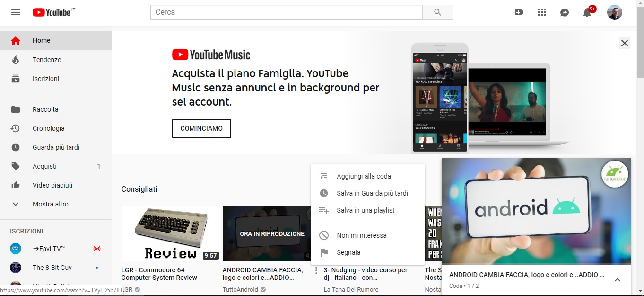Click the Video piaciuti thumbs-up icon

(16, 185)
